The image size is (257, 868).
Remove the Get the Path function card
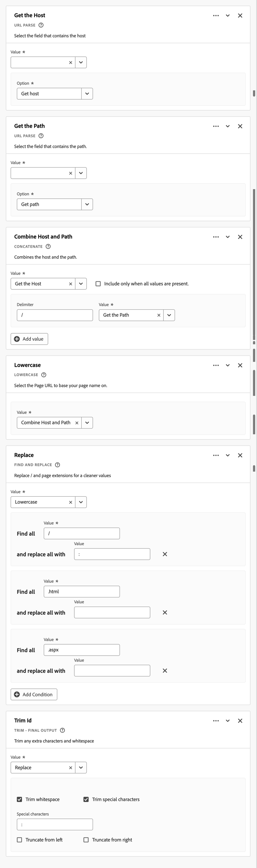coord(240,126)
